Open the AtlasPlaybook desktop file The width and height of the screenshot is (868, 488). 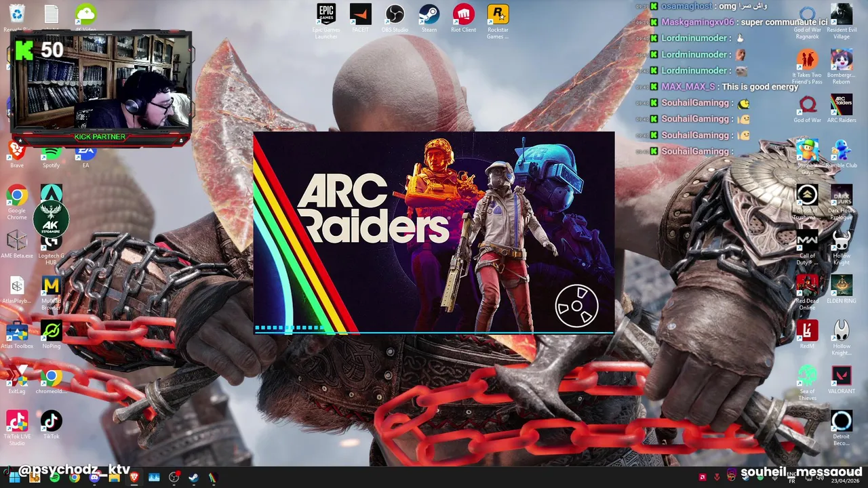pos(17,289)
